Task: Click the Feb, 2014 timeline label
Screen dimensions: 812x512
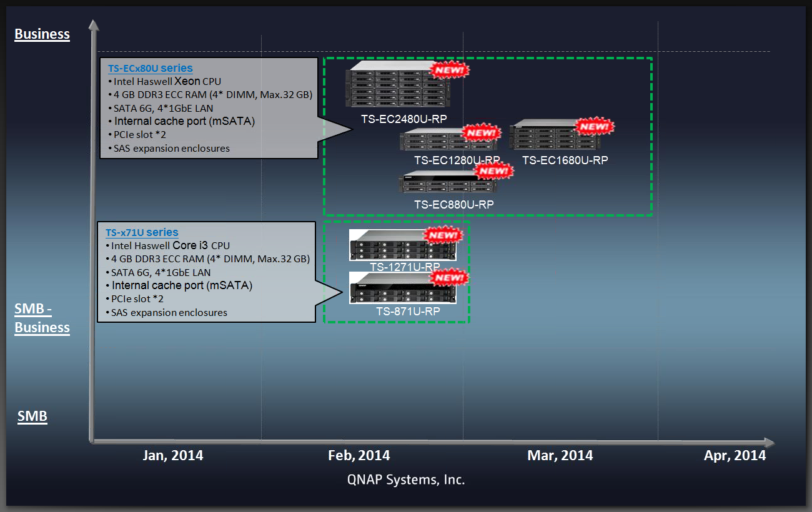Action: [359, 455]
